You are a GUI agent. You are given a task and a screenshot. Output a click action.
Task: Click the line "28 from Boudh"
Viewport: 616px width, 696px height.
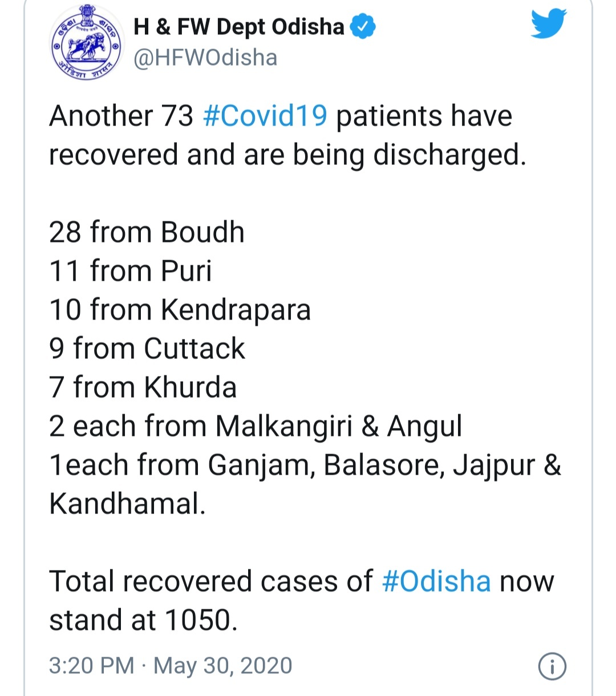coord(147,232)
